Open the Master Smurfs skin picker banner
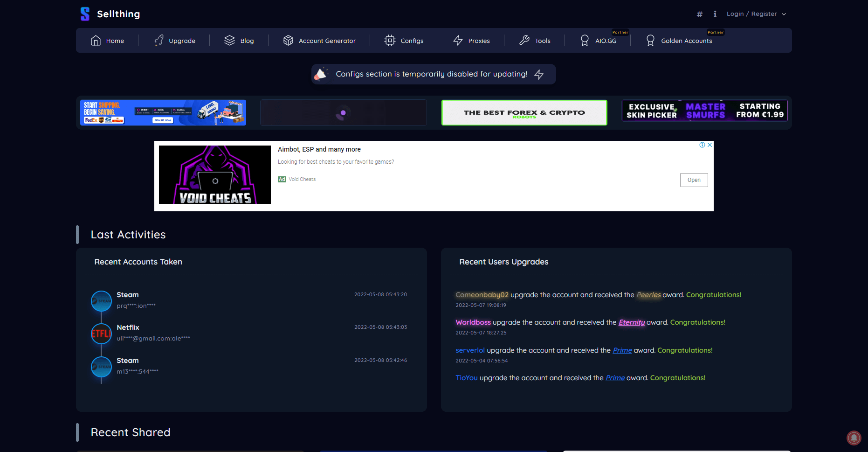This screenshot has width=868, height=452. [x=704, y=111]
